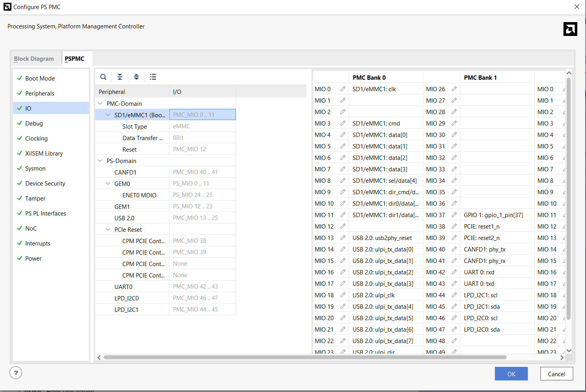Click the Cancel button

(556, 374)
